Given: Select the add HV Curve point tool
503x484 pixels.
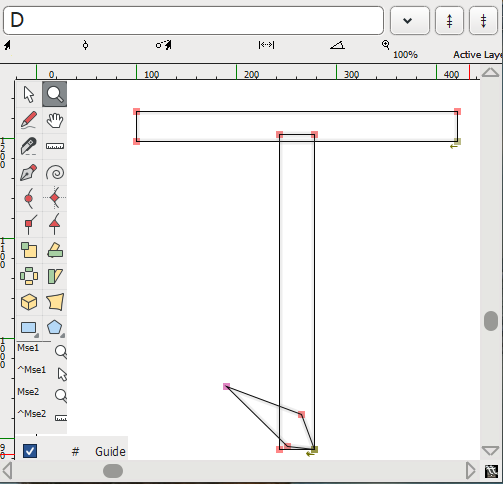Looking at the screenshot, I should click(x=55, y=198).
